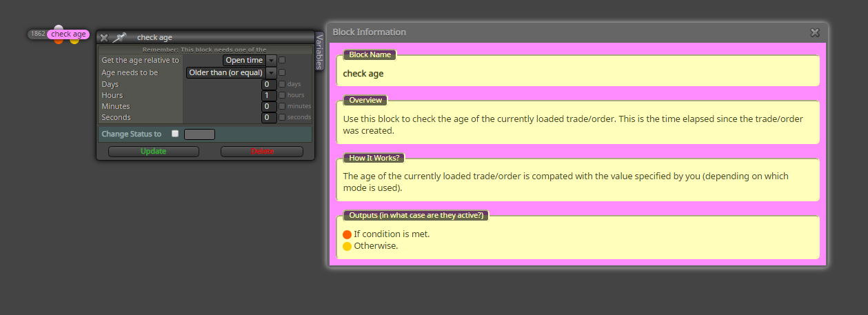Toggle the Change Status to checkbox

175,134
